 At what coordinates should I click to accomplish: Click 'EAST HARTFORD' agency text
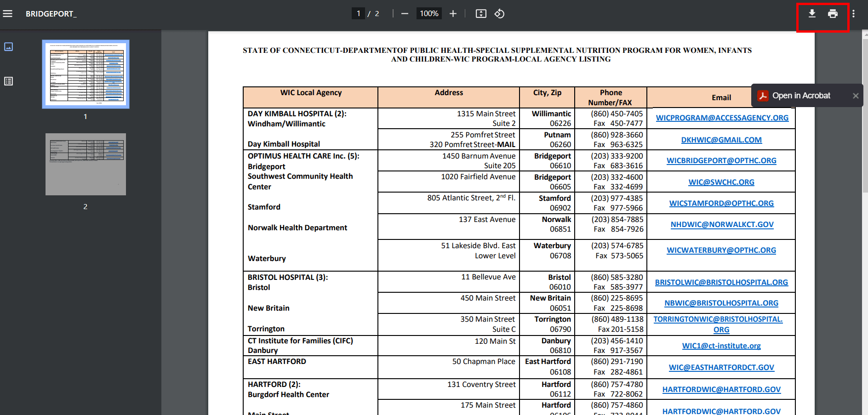tap(277, 362)
